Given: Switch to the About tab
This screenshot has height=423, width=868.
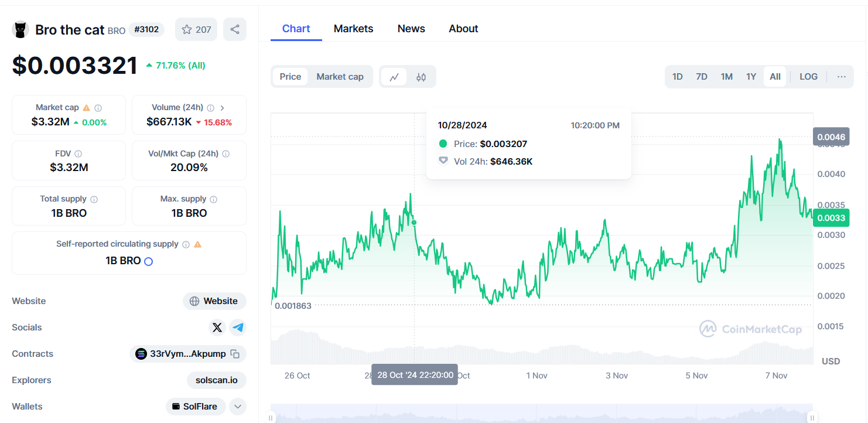Looking at the screenshot, I should tap(464, 29).
